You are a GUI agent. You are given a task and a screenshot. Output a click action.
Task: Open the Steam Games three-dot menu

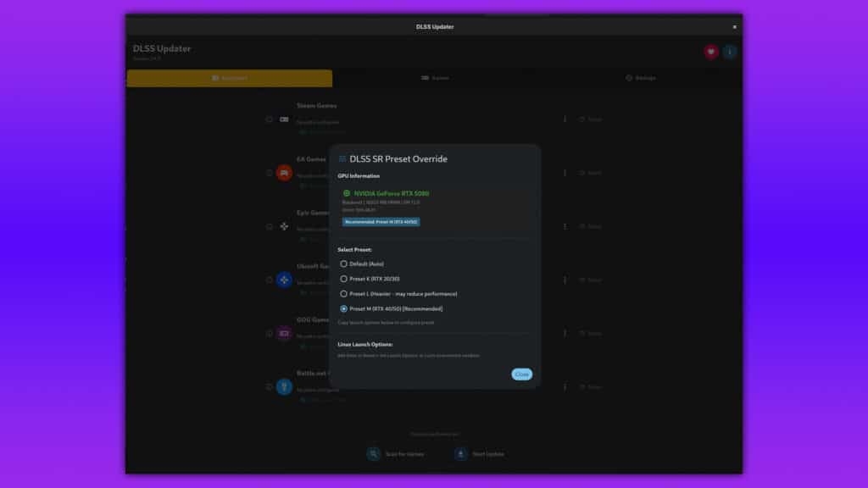tap(565, 119)
